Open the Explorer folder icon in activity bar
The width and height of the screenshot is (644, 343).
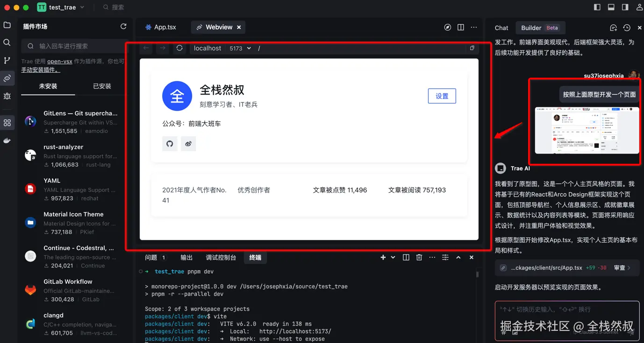click(x=7, y=25)
